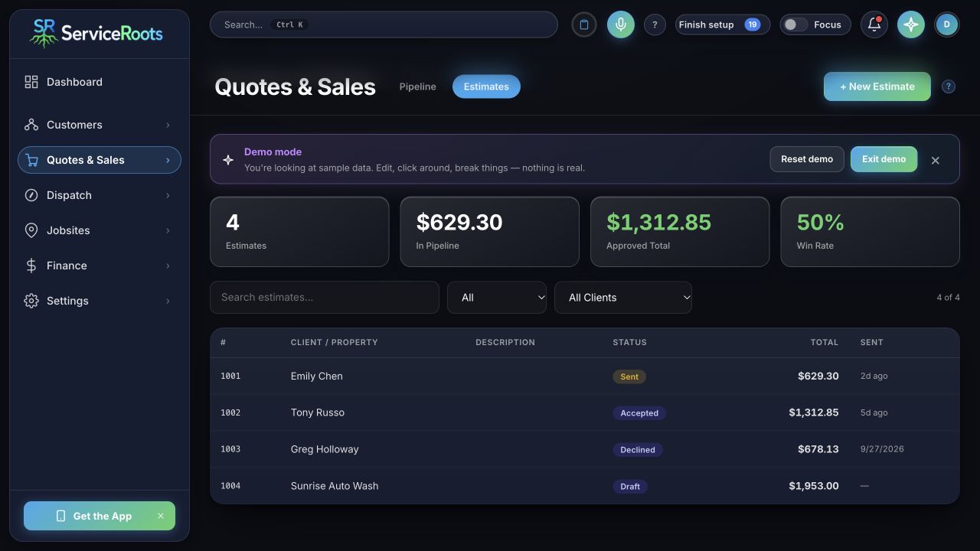The width and height of the screenshot is (980, 551).
Task: Open estimate row for Emily Chen
Action: pos(585,376)
